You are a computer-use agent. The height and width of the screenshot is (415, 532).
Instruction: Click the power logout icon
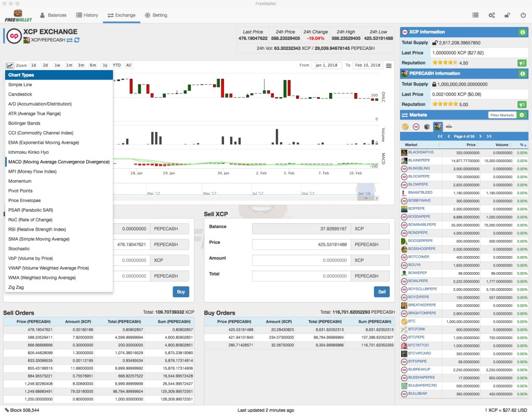(523, 16)
